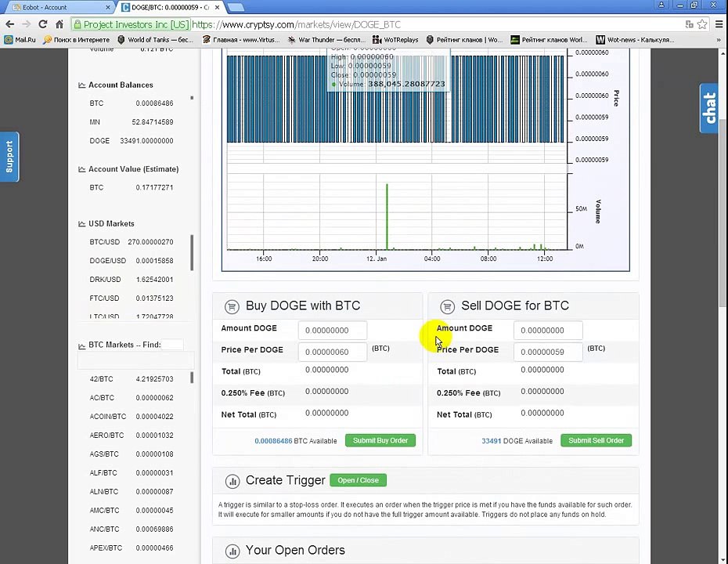Click the USD Markets graph icon

click(81, 224)
